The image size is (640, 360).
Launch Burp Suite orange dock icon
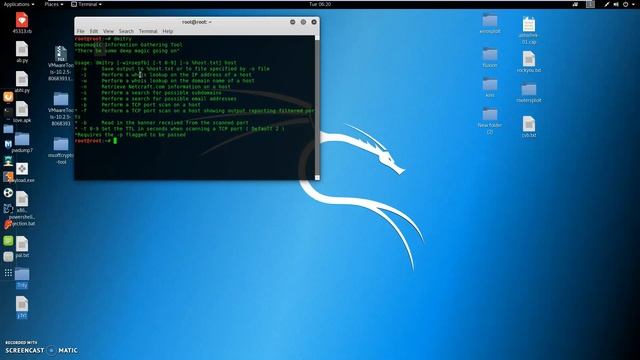(x=8, y=176)
